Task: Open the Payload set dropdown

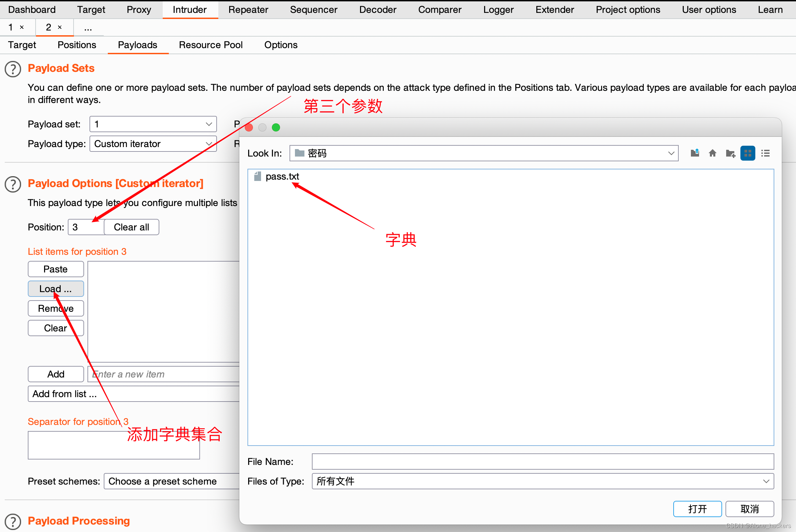Action: pyautogui.click(x=153, y=124)
